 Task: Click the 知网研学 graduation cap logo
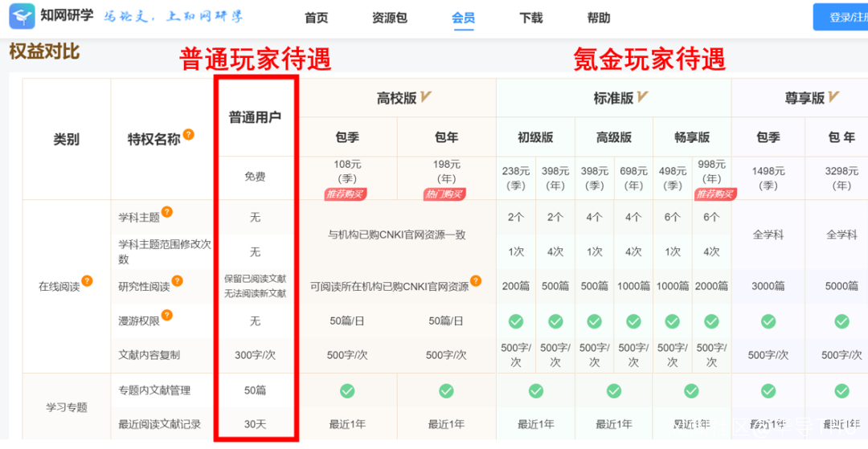[x=23, y=17]
